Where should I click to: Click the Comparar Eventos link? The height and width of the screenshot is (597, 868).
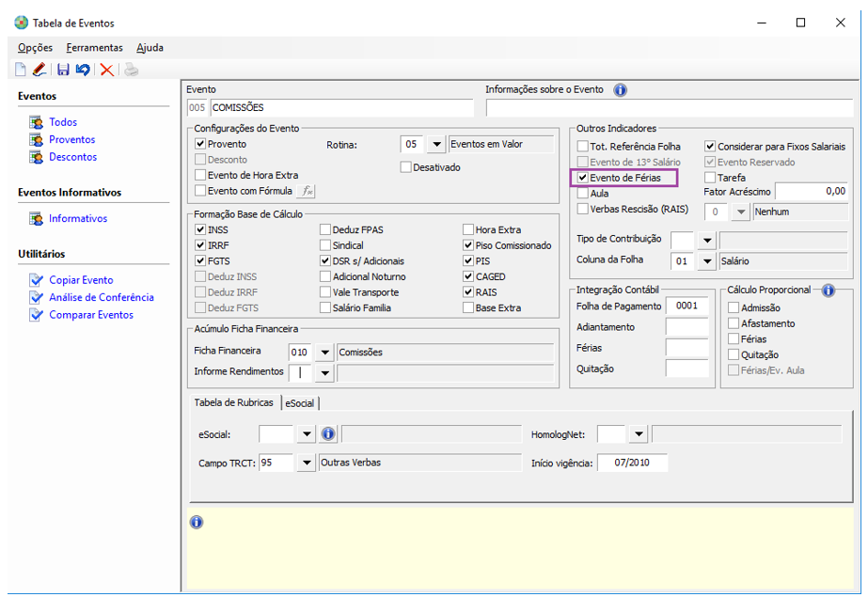pyautogui.click(x=91, y=315)
